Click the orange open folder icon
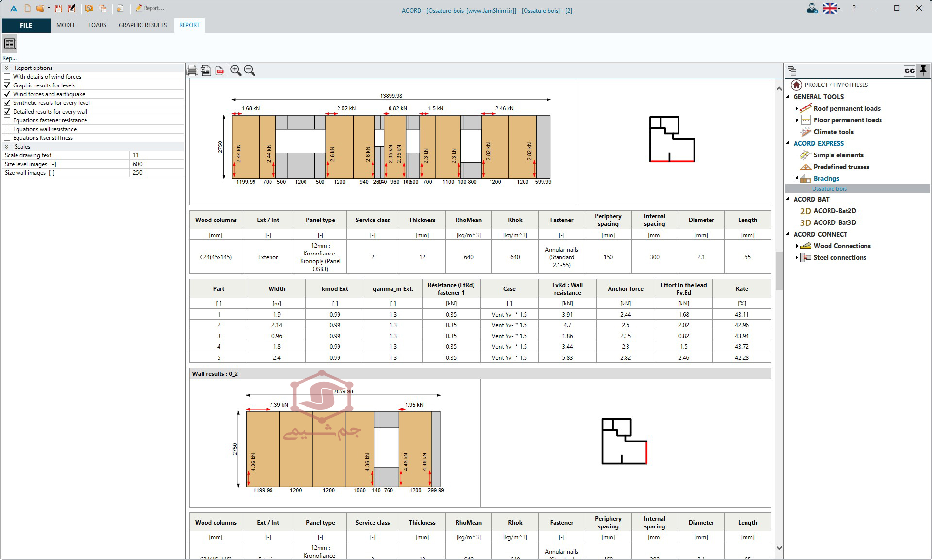Image resolution: width=932 pixels, height=560 pixels. (40, 8)
